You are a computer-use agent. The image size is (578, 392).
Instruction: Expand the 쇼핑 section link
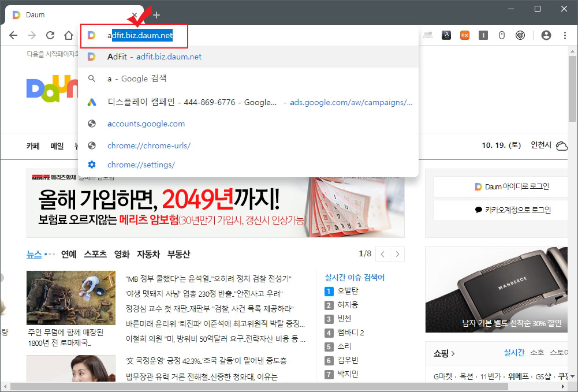tap(444, 354)
